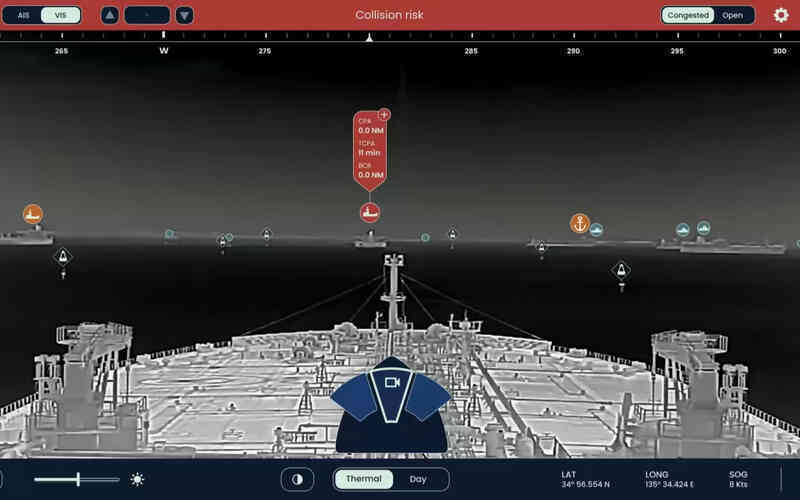Click the up arrow stepper button
Image resolution: width=800 pixels, height=500 pixels.
(x=110, y=15)
